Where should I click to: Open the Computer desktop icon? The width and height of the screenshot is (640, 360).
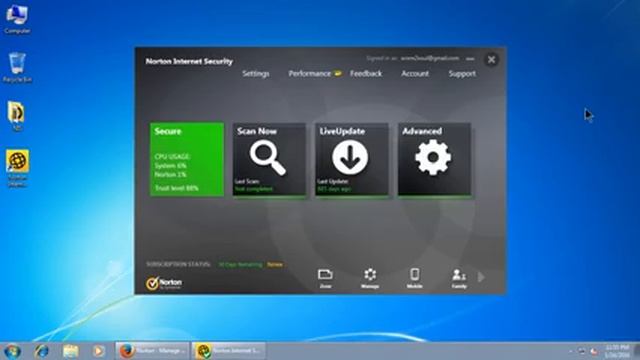[17, 20]
